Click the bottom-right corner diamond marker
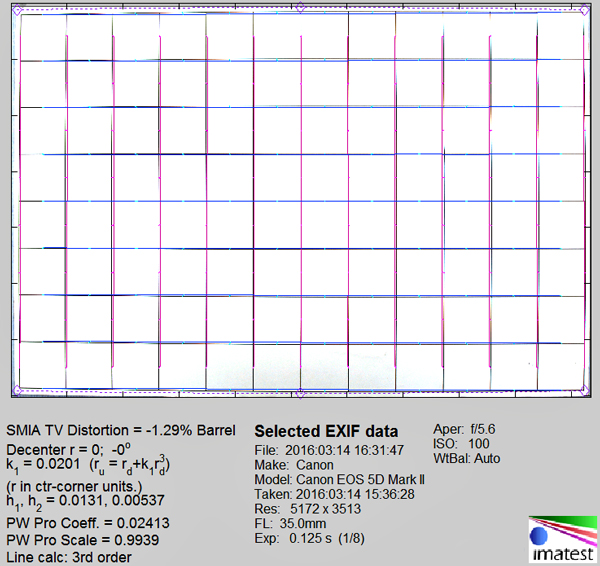The image size is (600, 566). click(x=586, y=390)
